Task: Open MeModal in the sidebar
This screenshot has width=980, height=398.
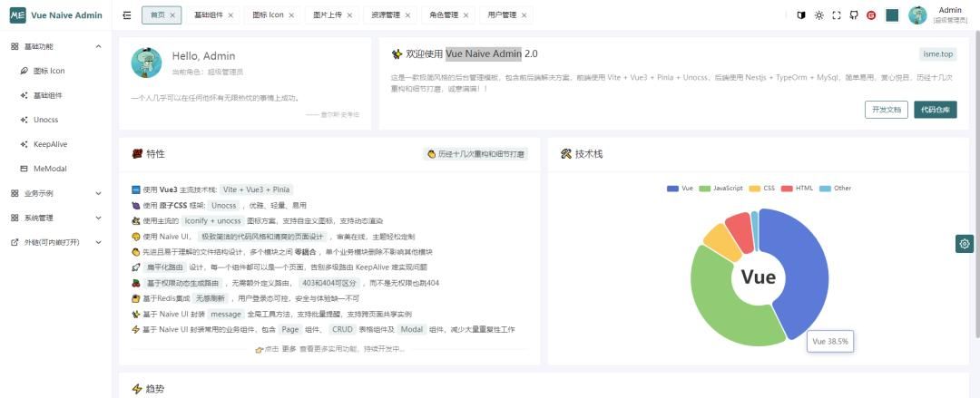Action: 56,168
